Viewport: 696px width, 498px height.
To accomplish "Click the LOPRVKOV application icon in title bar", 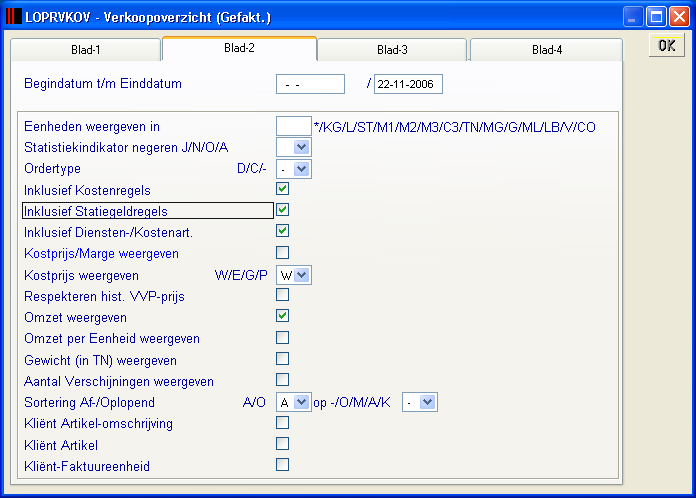I will (13, 17).
